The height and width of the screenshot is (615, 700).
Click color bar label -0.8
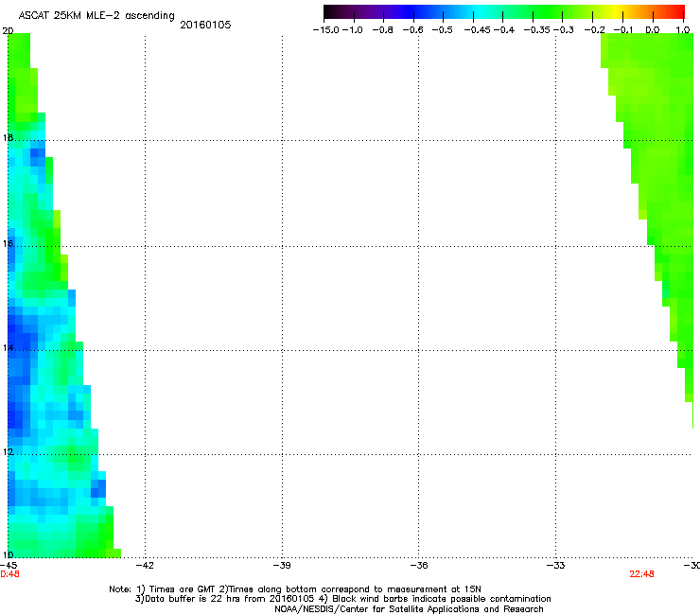[382, 30]
